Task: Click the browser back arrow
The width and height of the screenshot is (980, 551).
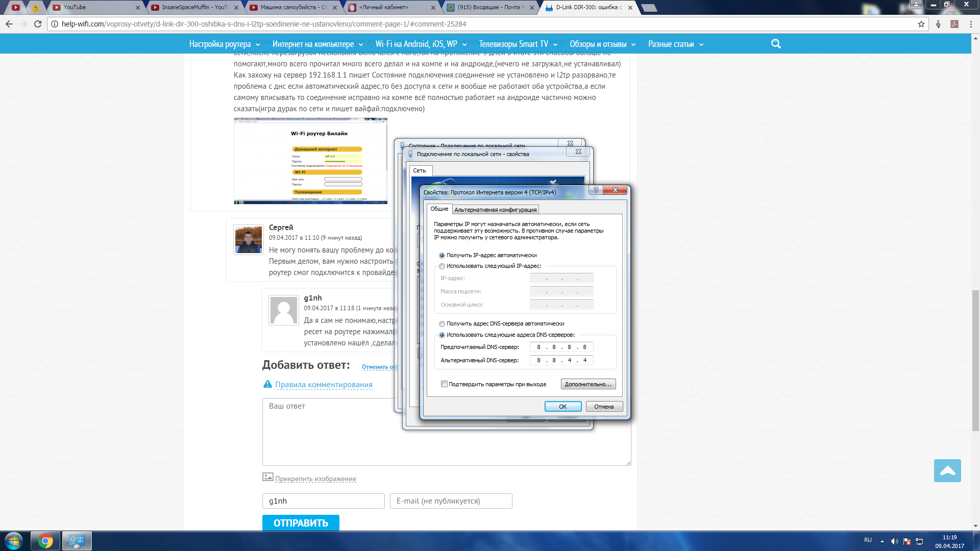Action: click(9, 24)
